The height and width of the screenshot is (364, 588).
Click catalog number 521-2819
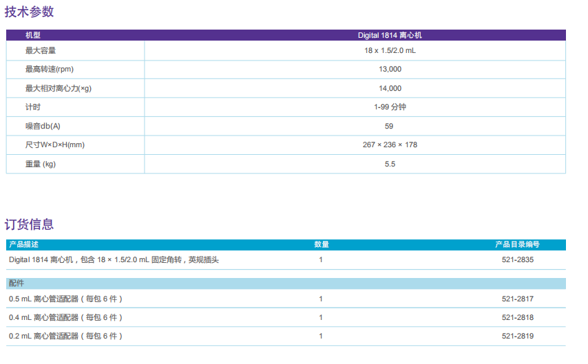(518, 336)
